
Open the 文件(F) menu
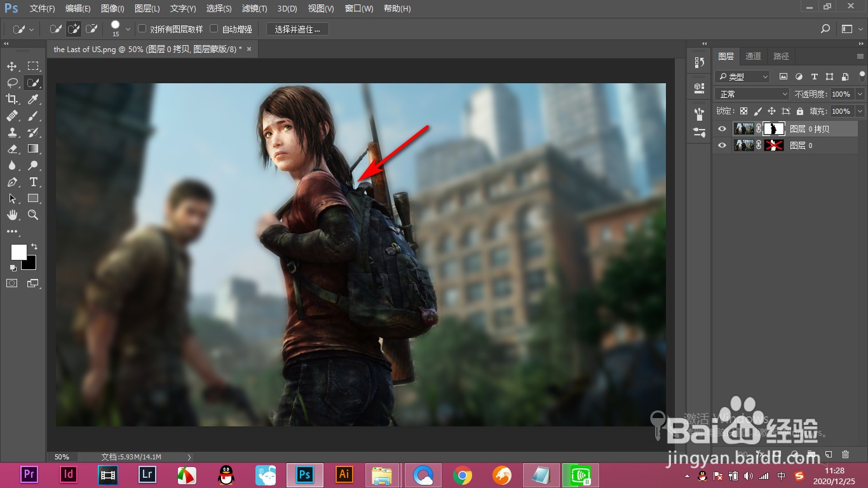coord(43,9)
